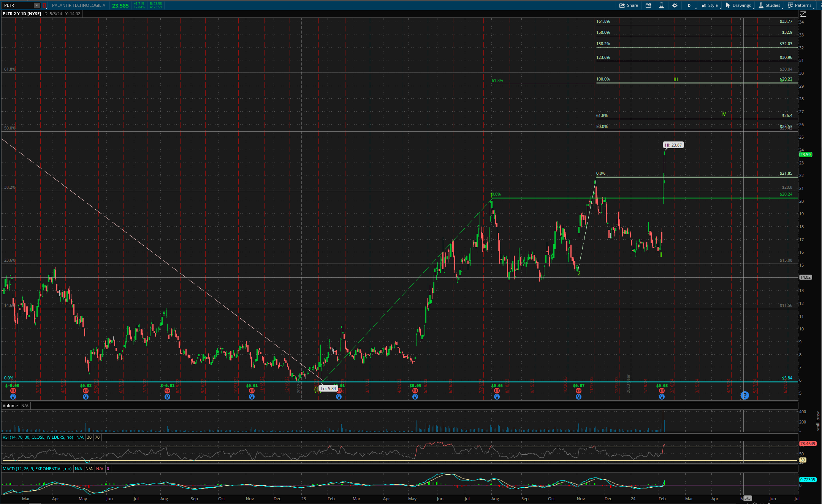Expand the Studies dropdown
The image size is (822, 504).
click(769, 5)
